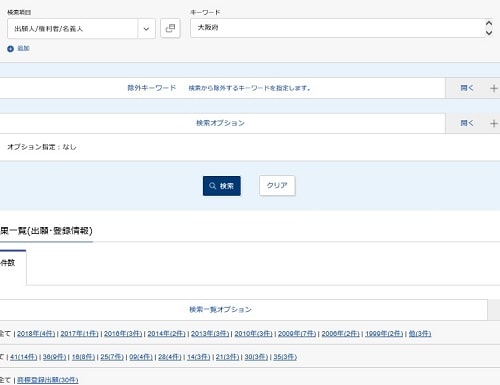Filter results by 2018年(4件)
Viewport: 500px width, 385px height.
[x=36, y=334]
